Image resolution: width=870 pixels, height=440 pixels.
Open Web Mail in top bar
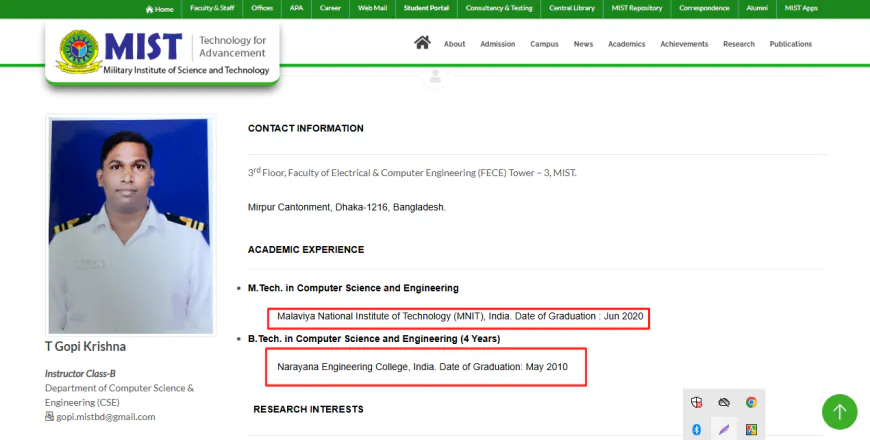372,8
